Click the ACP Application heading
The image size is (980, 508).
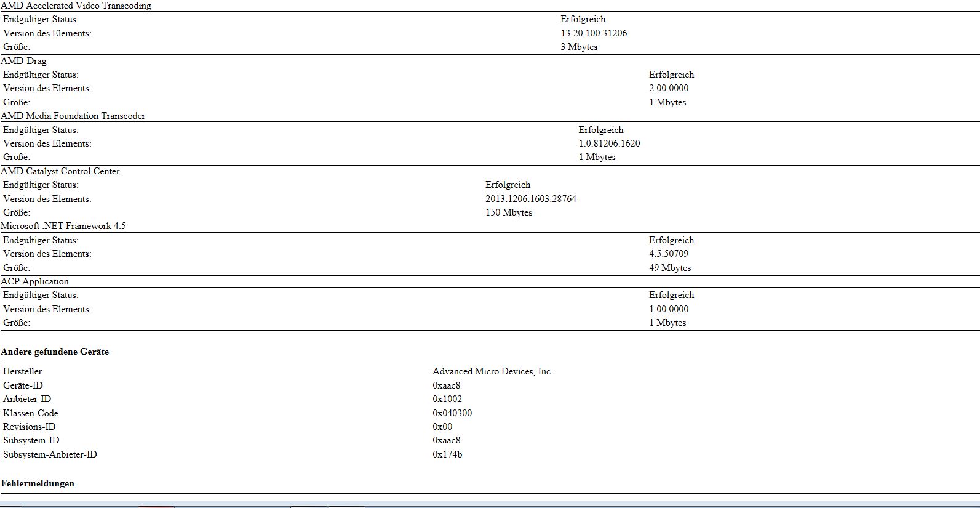[x=34, y=281]
